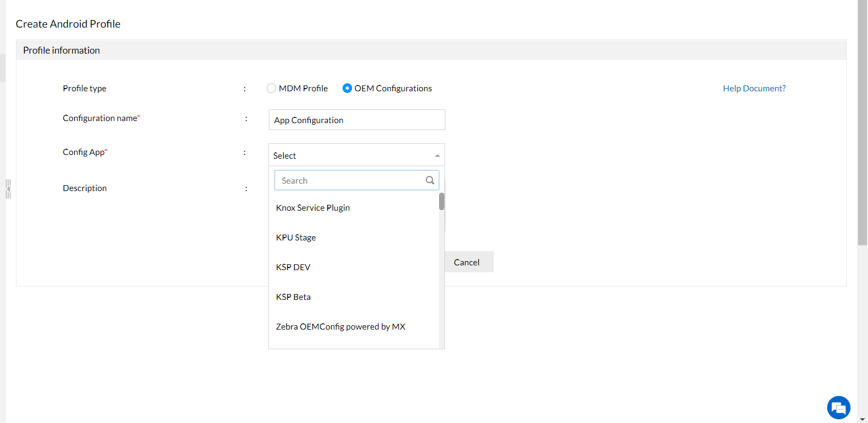The width and height of the screenshot is (868, 423).
Task: Click the Config App dropdown caret arrow
Action: click(437, 156)
